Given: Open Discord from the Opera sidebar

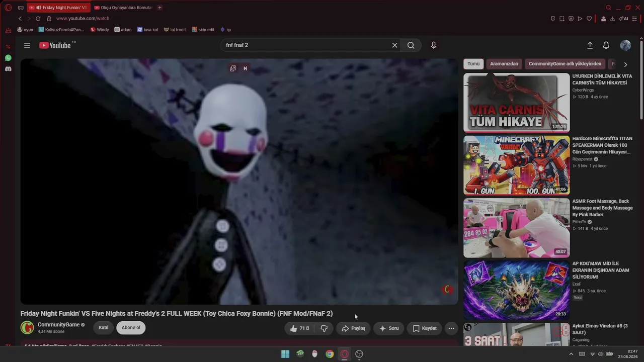Looking at the screenshot, I should (8, 69).
